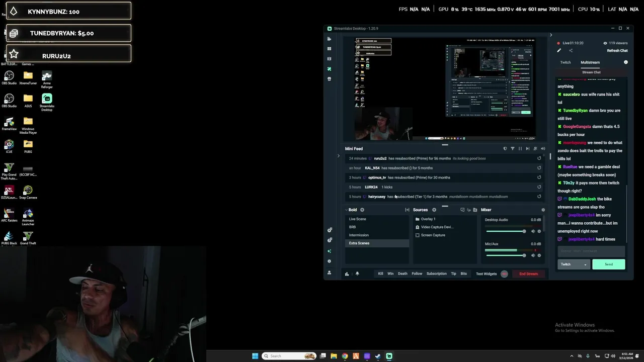This screenshot has width=644, height=362.
Task: Select Intermission scene
Action: (x=377, y=235)
